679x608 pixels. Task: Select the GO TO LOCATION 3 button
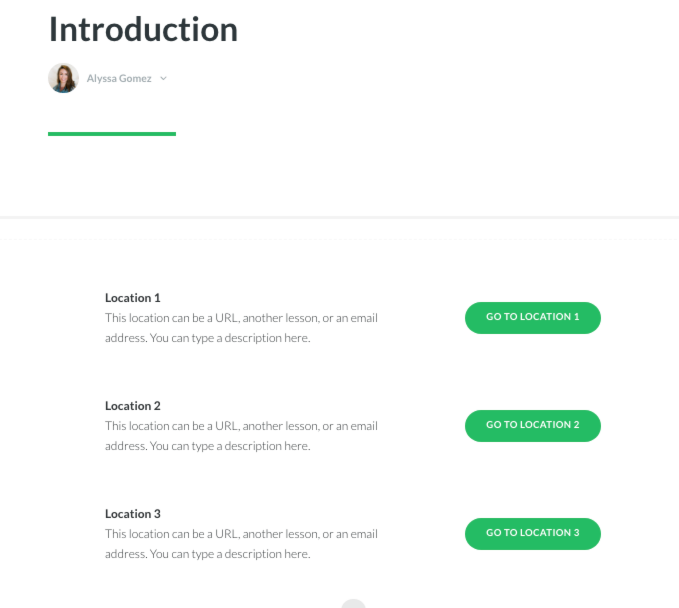coord(533,534)
